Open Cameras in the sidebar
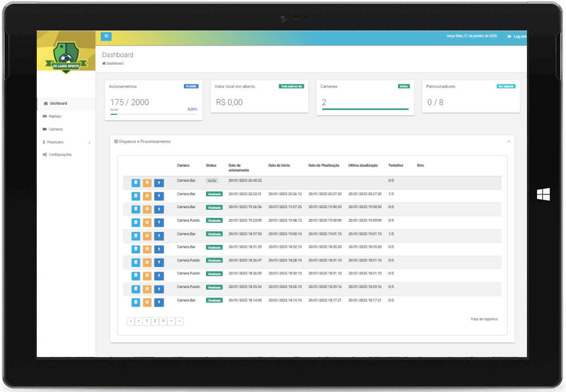Viewport: 566px width, 392px height. coord(55,130)
